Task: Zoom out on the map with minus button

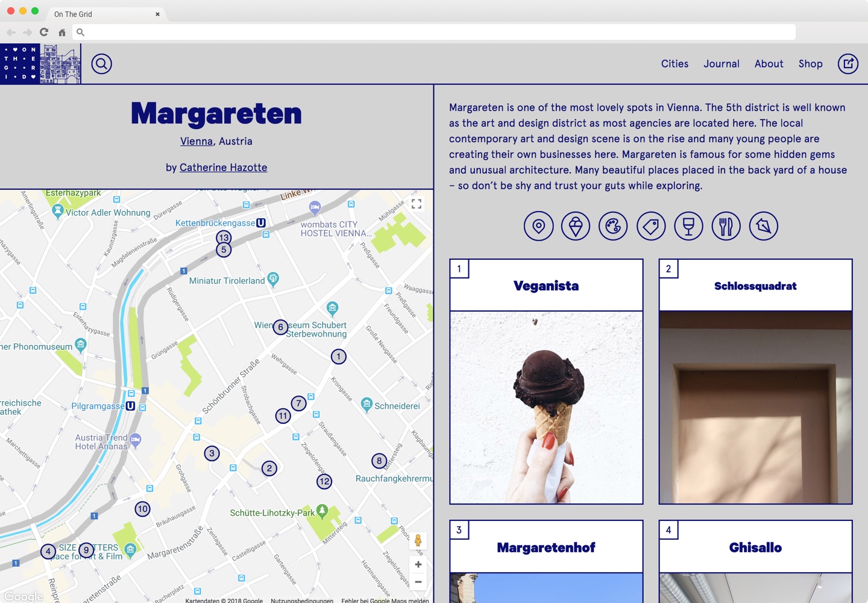Action: coord(418,582)
